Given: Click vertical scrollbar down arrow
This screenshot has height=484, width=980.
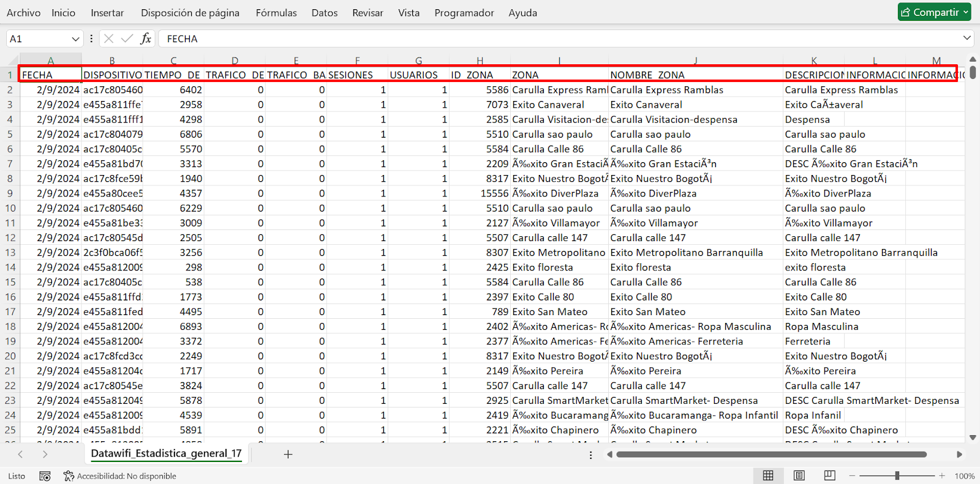Looking at the screenshot, I should coord(973,437).
